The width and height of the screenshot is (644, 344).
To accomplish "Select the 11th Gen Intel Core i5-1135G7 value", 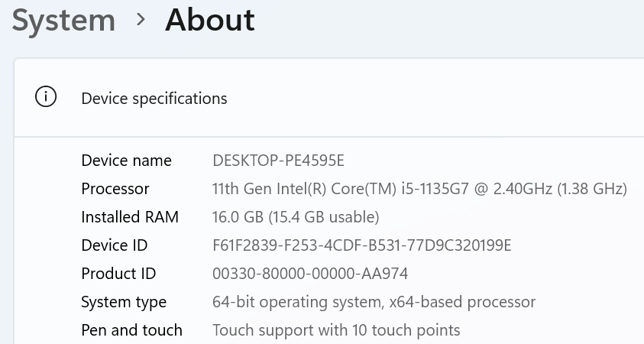I will click(419, 189).
